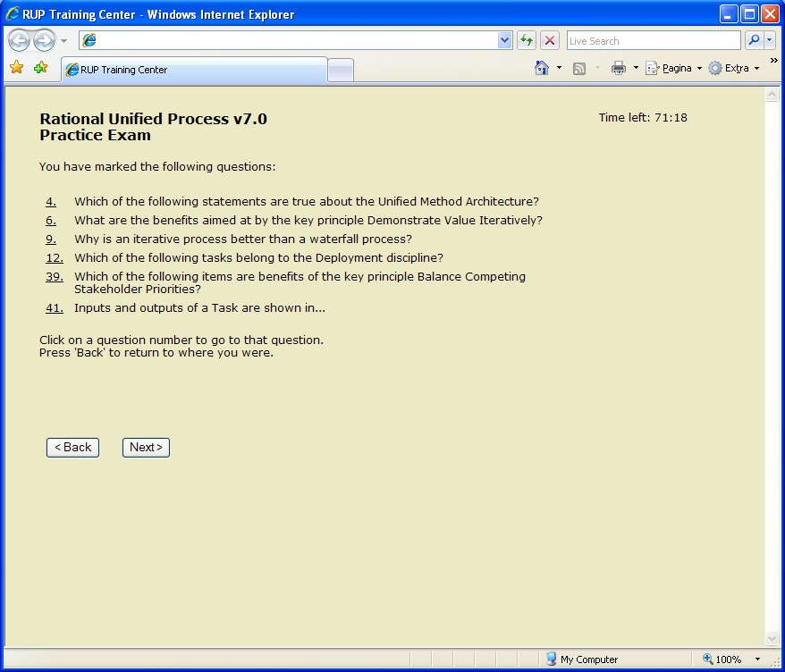Screen dimensions: 785x672
Task: Click the RSS feeds icon
Action: pos(579,69)
